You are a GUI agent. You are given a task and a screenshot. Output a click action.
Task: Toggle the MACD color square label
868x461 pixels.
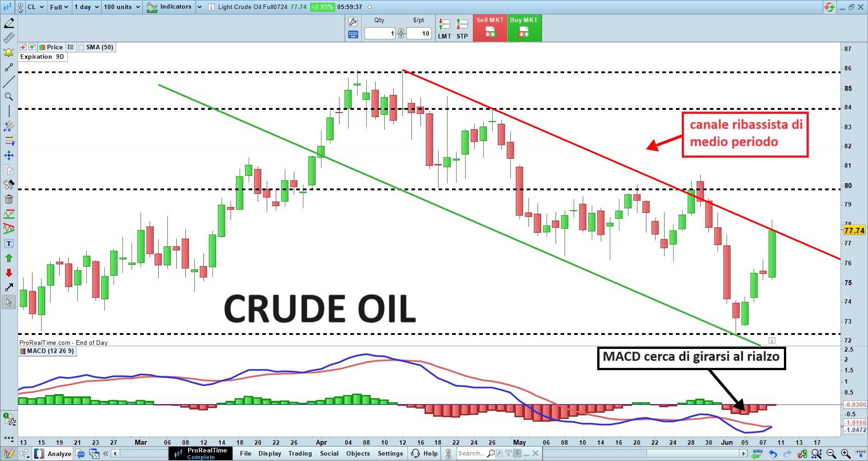[23, 351]
